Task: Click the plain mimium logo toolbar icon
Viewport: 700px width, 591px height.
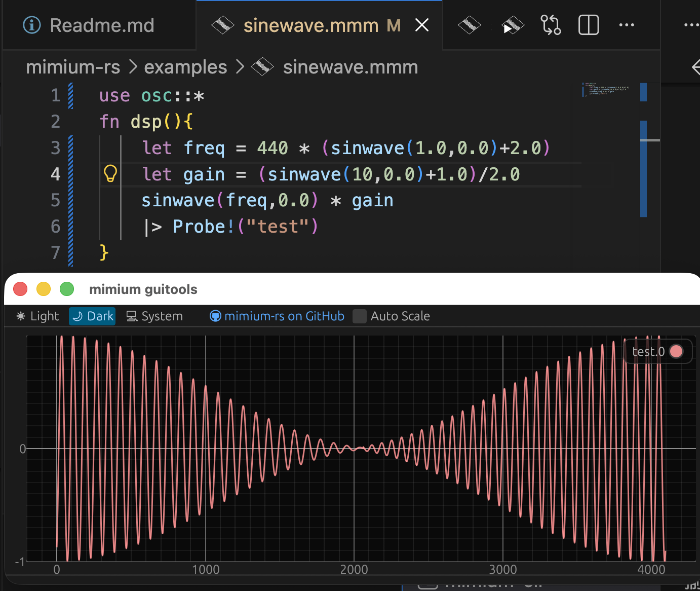Action: coord(469,25)
